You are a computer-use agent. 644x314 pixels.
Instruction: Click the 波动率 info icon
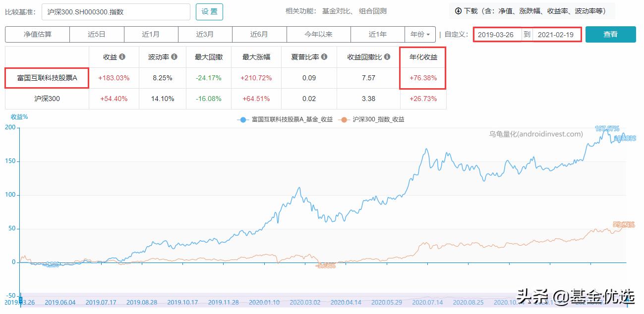(174, 57)
